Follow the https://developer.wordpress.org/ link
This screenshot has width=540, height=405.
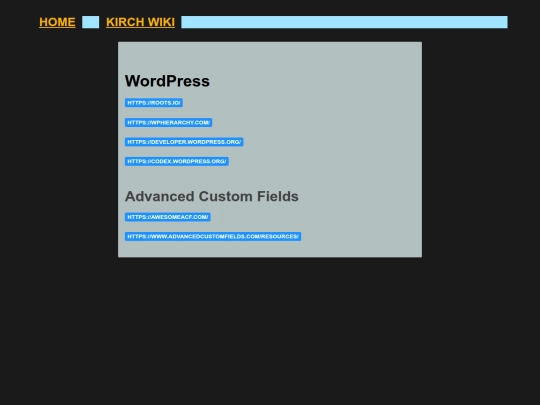click(x=184, y=142)
